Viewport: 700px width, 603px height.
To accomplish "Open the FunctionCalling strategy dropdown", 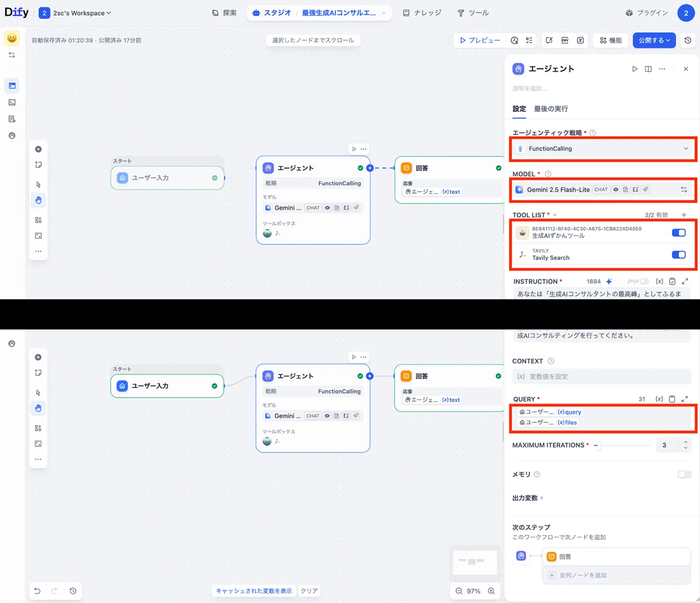I will point(603,149).
